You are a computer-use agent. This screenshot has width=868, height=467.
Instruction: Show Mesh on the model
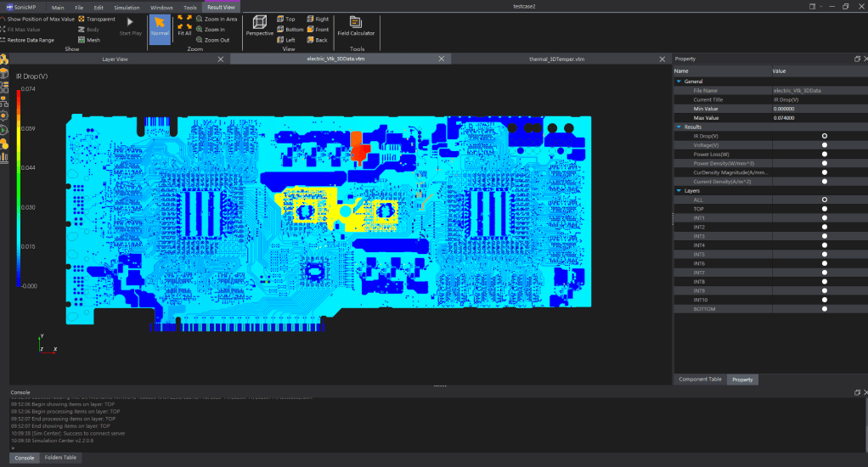(x=89, y=40)
